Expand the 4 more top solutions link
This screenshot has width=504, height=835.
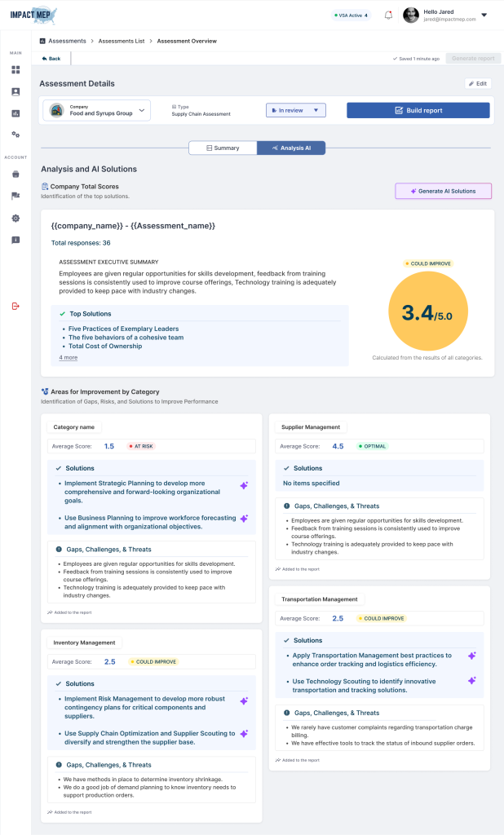coord(69,357)
